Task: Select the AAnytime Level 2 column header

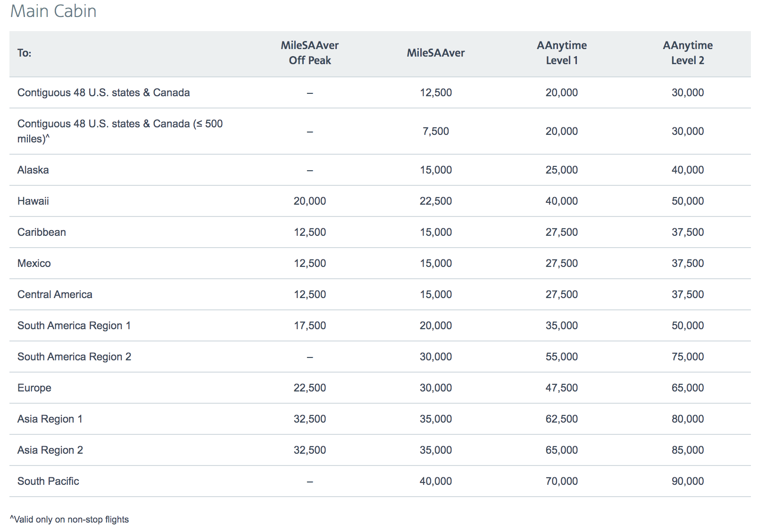Action: [x=688, y=53]
